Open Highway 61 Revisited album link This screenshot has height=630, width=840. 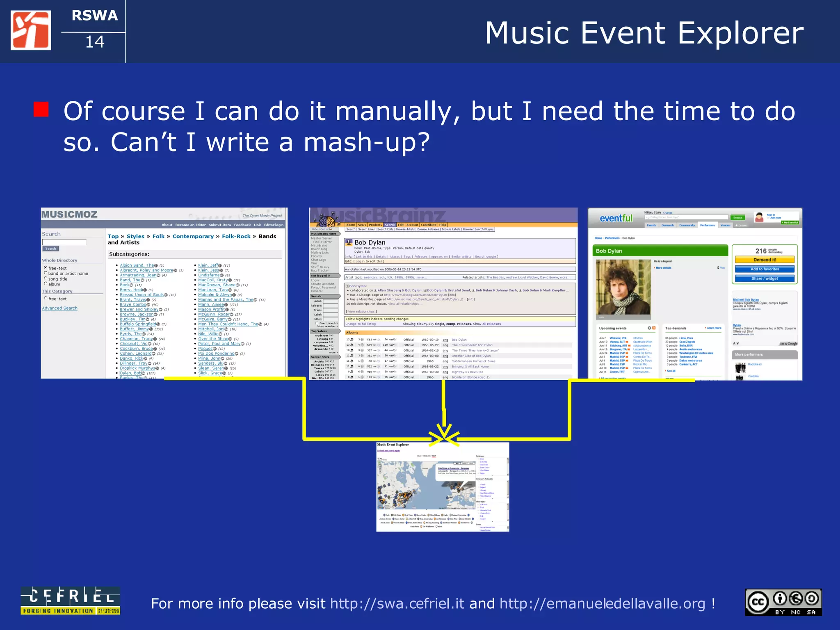tap(468, 372)
